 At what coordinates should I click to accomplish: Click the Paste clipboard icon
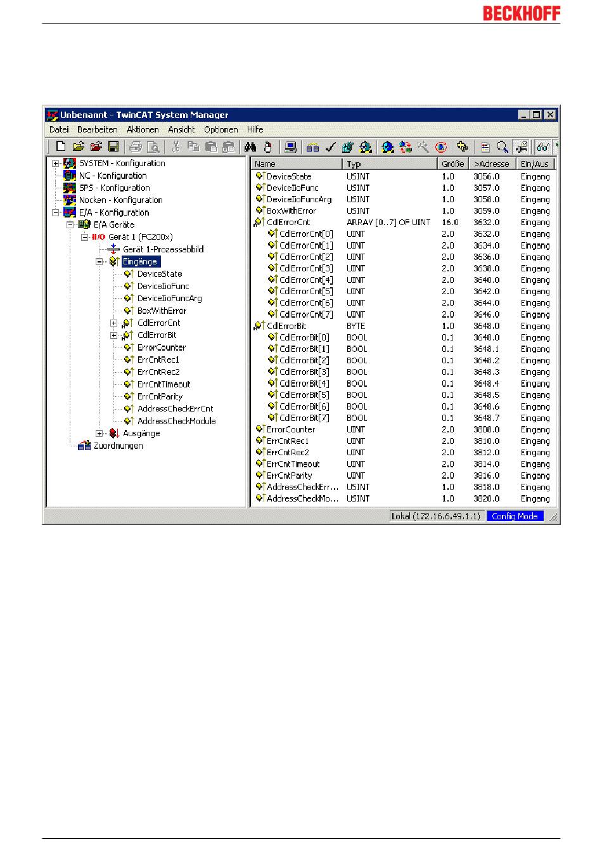212,147
